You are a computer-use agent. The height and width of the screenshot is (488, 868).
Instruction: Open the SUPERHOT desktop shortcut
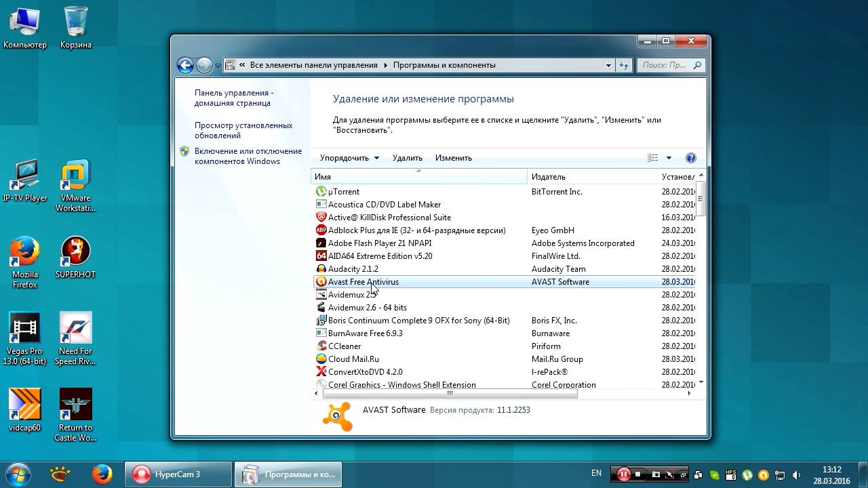click(75, 258)
